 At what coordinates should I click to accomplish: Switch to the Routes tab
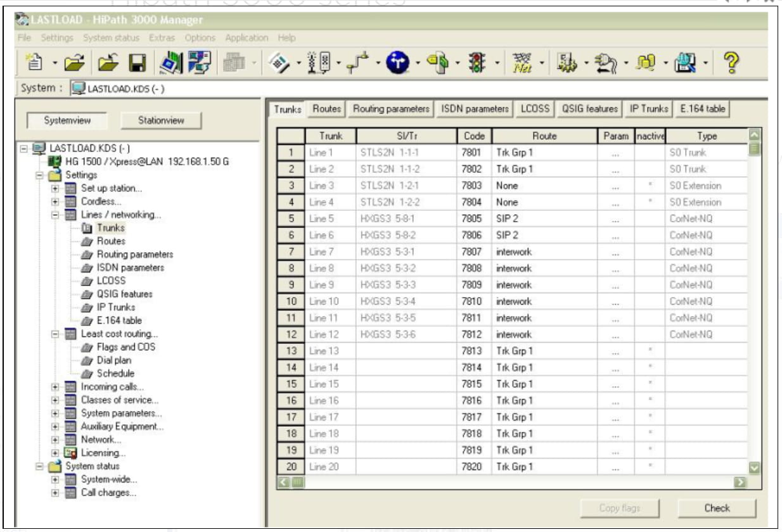(x=327, y=109)
